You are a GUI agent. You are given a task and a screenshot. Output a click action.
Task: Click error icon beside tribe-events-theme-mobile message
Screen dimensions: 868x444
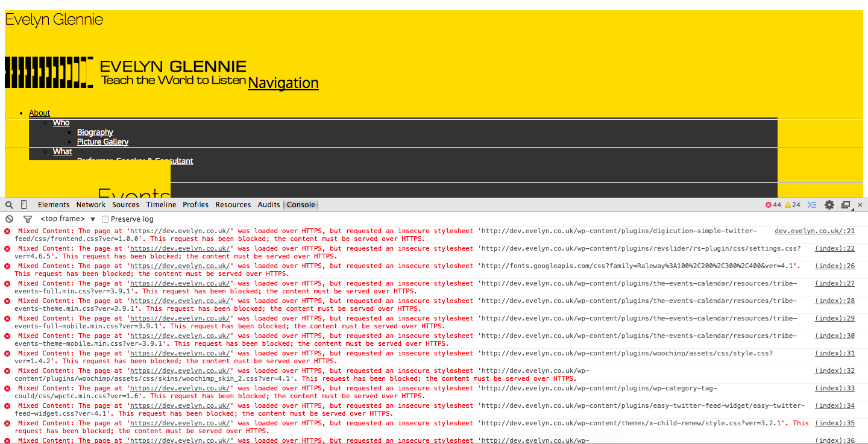tap(7, 336)
